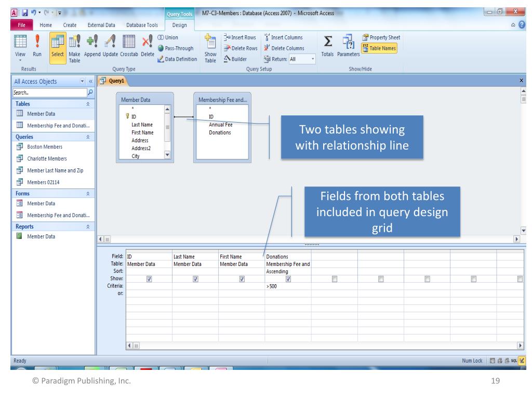Toggle the Totals sigma button
The width and height of the screenshot is (532, 399).
coord(327,46)
